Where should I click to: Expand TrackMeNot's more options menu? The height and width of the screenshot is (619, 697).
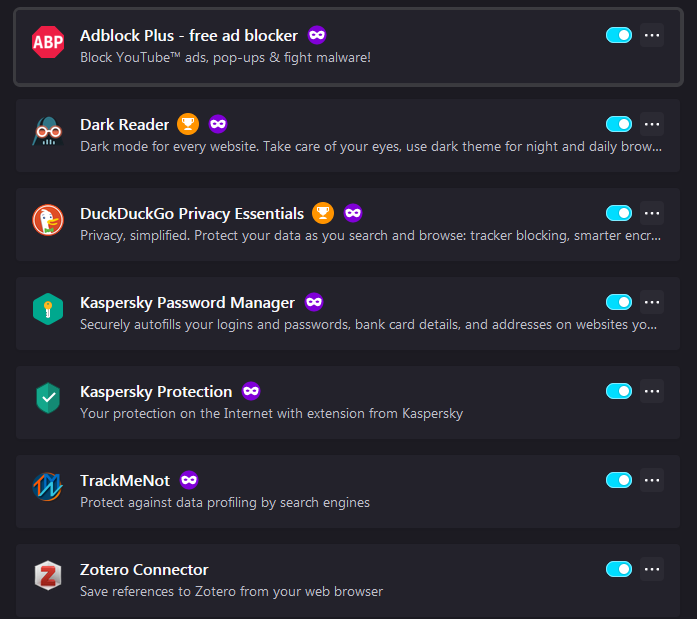(652, 480)
